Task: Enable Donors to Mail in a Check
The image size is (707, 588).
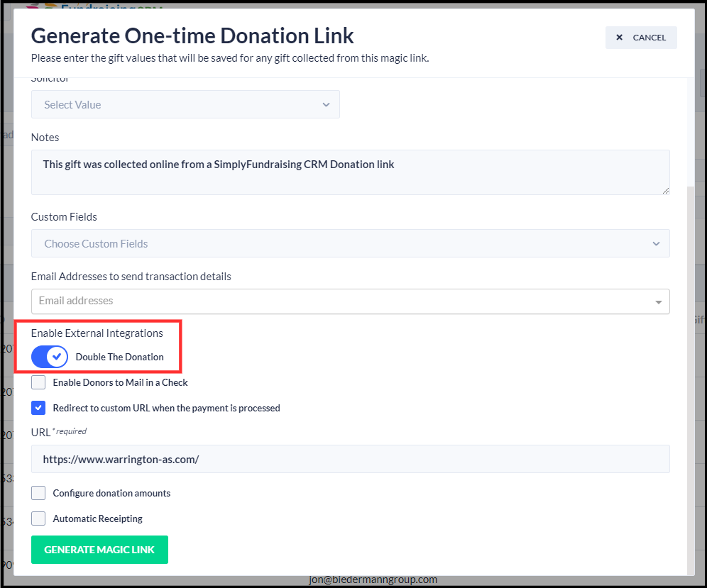Action: click(39, 383)
